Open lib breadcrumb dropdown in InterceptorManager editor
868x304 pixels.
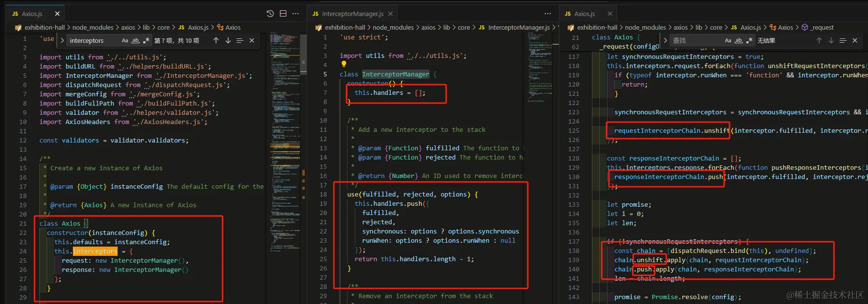pos(447,27)
